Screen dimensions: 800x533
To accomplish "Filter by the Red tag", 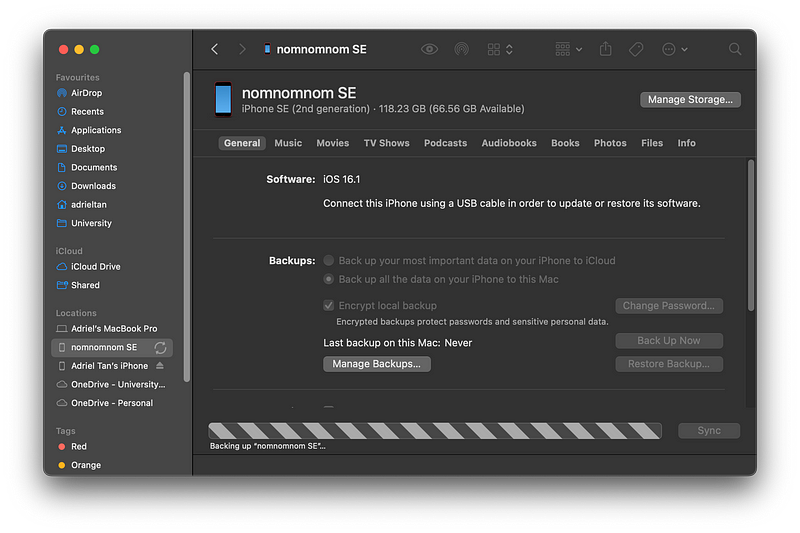I will click(x=112, y=446).
